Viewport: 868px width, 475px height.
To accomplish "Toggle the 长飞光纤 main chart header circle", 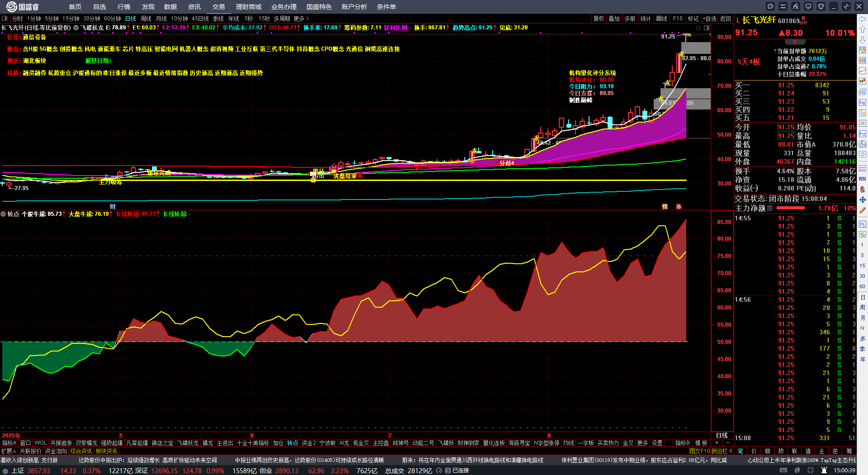I will [x=76, y=28].
